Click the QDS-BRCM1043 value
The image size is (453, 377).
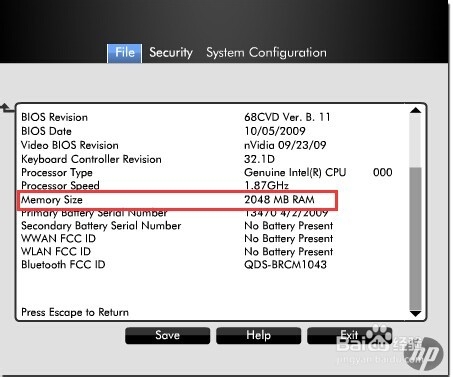tap(285, 265)
